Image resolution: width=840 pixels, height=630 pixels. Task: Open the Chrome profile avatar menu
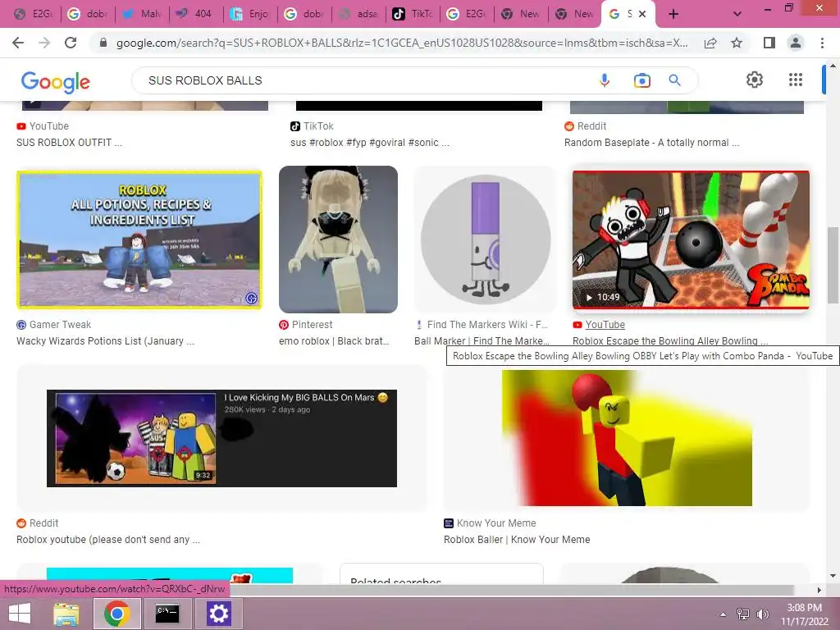tap(796, 43)
